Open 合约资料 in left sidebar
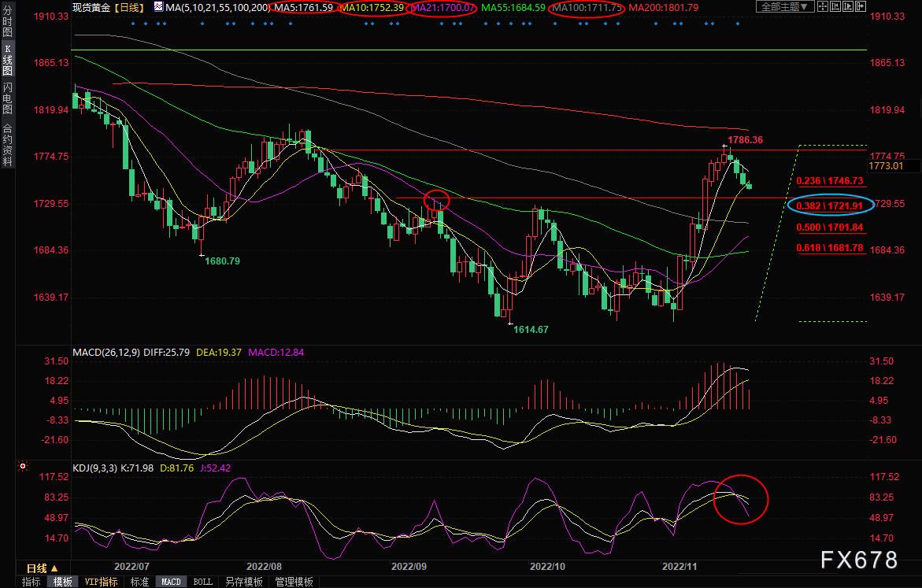 (7, 144)
